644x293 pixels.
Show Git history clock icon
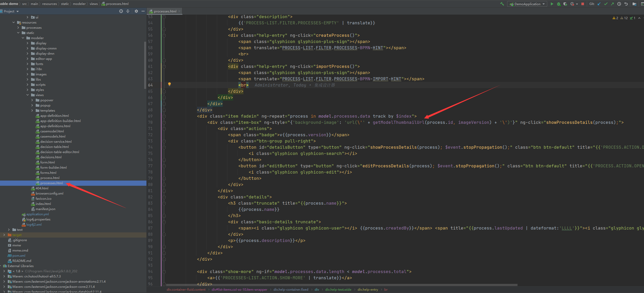619,4
